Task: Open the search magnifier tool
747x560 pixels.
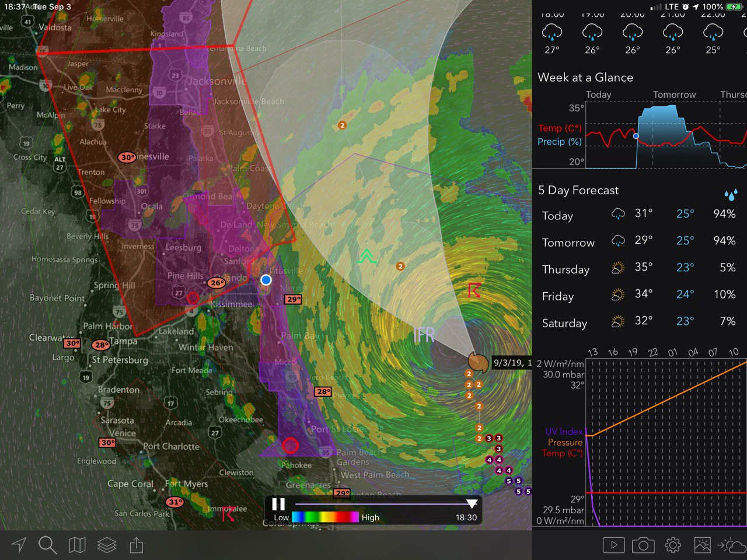Action: [47, 545]
